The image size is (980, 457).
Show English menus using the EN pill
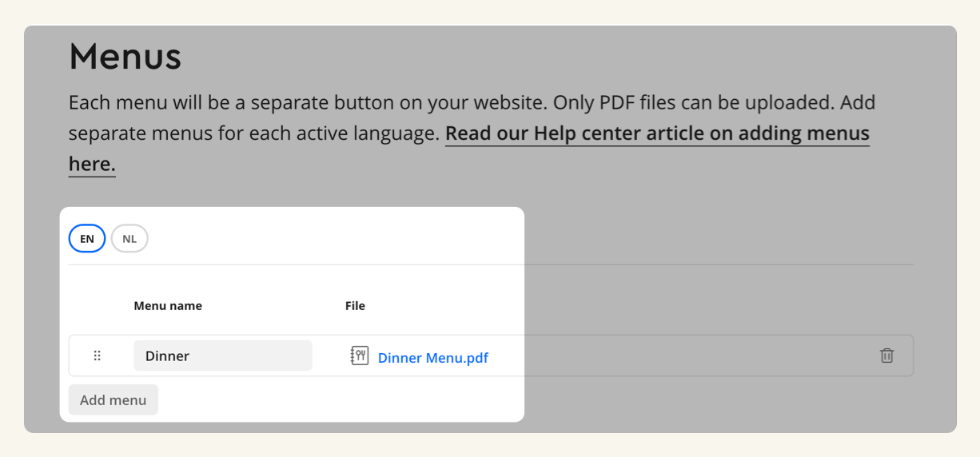(87, 239)
